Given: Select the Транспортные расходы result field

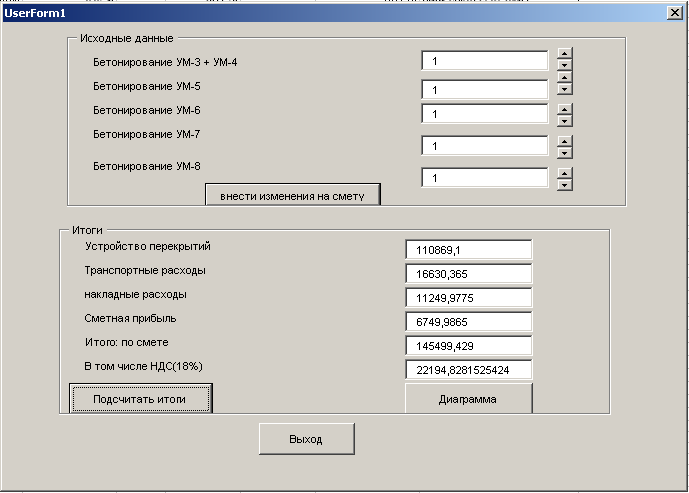Looking at the screenshot, I should tap(468, 274).
